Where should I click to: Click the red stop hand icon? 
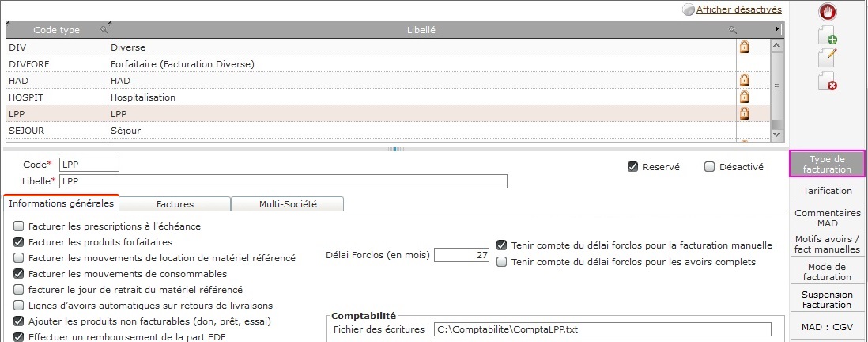click(828, 12)
